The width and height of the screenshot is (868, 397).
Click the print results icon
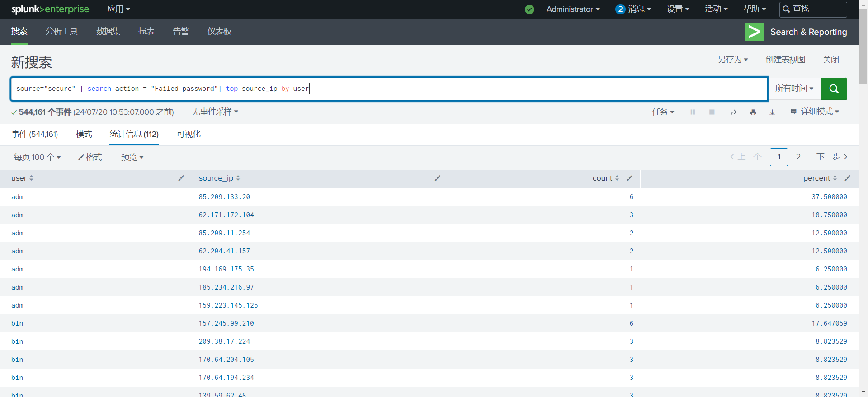tap(753, 112)
